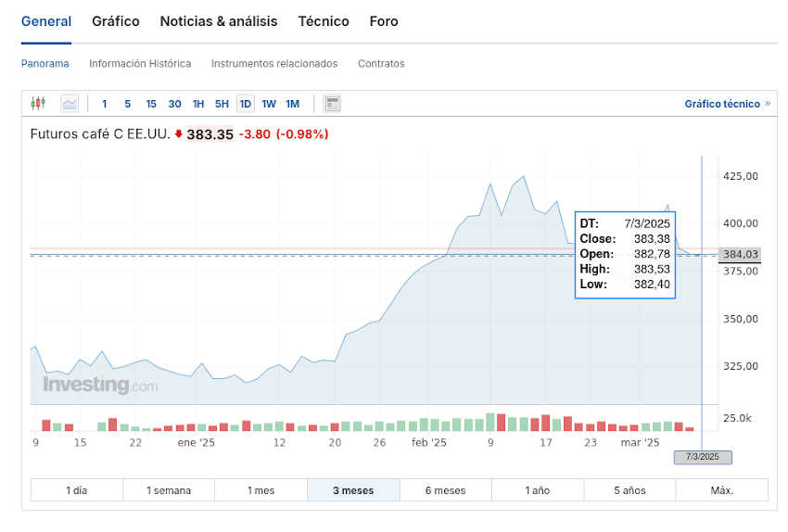Open the Contratos sub-tab
Screen dimensions: 788x532
click(381, 64)
